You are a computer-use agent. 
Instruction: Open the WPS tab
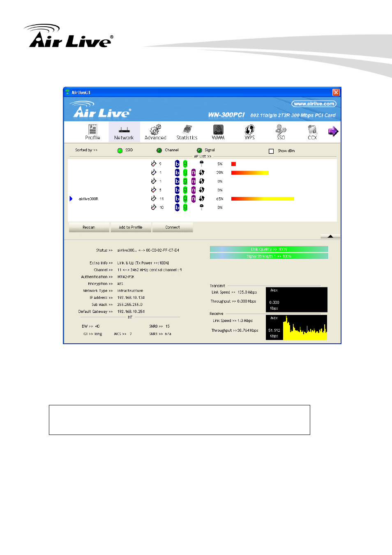(x=249, y=132)
